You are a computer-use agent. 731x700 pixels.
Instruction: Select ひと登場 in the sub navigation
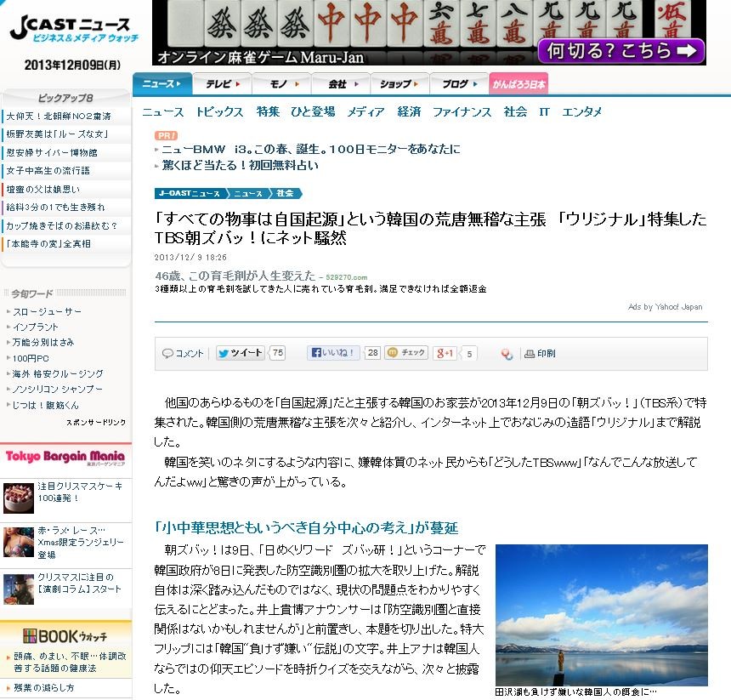click(x=313, y=112)
